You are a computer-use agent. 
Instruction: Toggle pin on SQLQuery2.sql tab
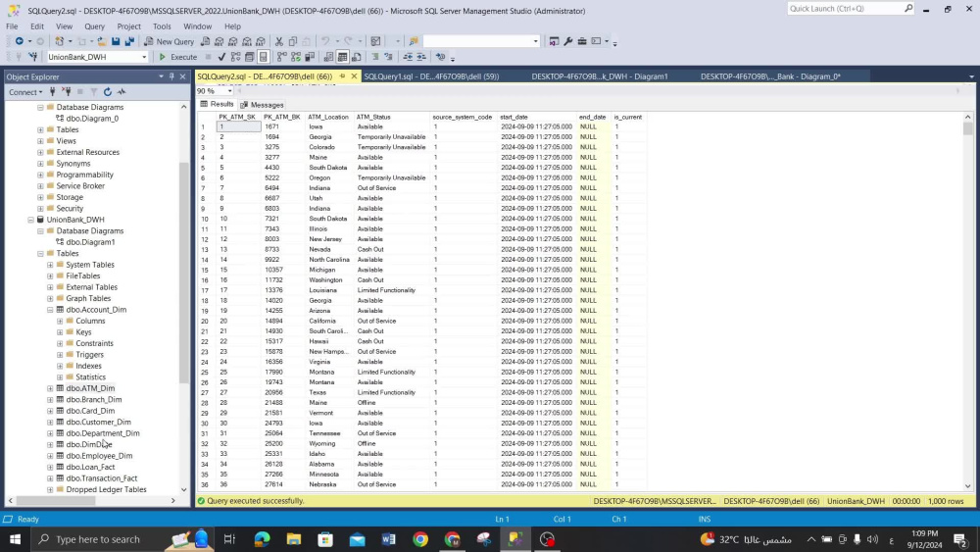[x=342, y=76]
